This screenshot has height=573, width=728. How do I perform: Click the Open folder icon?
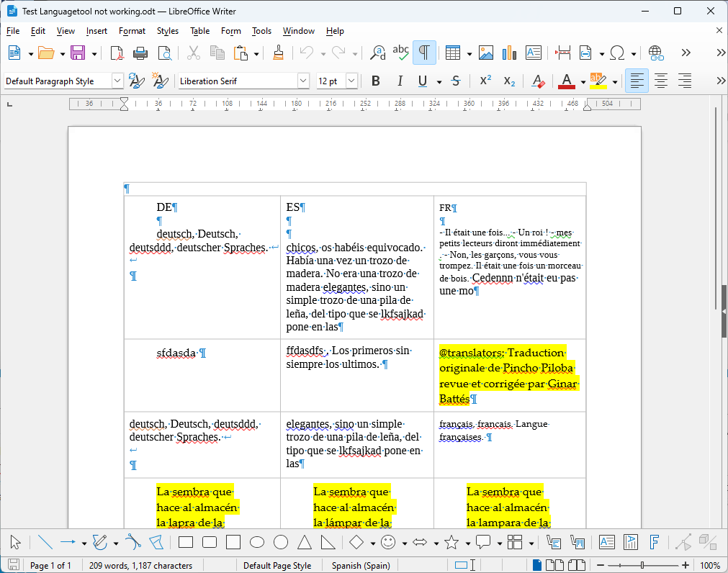pyautogui.click(x=46, y=53)
